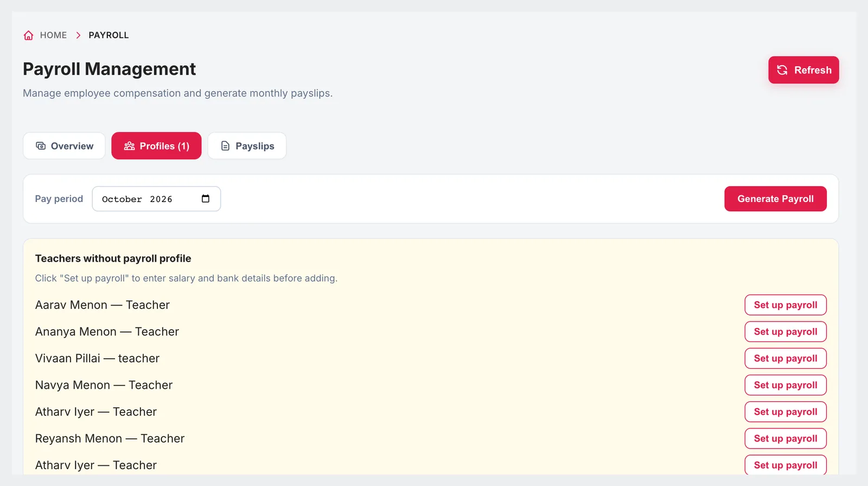868x486 pixels.
Task: Click the 'Teachers without payroll profile' heading
Action: (x=113, y=258)
